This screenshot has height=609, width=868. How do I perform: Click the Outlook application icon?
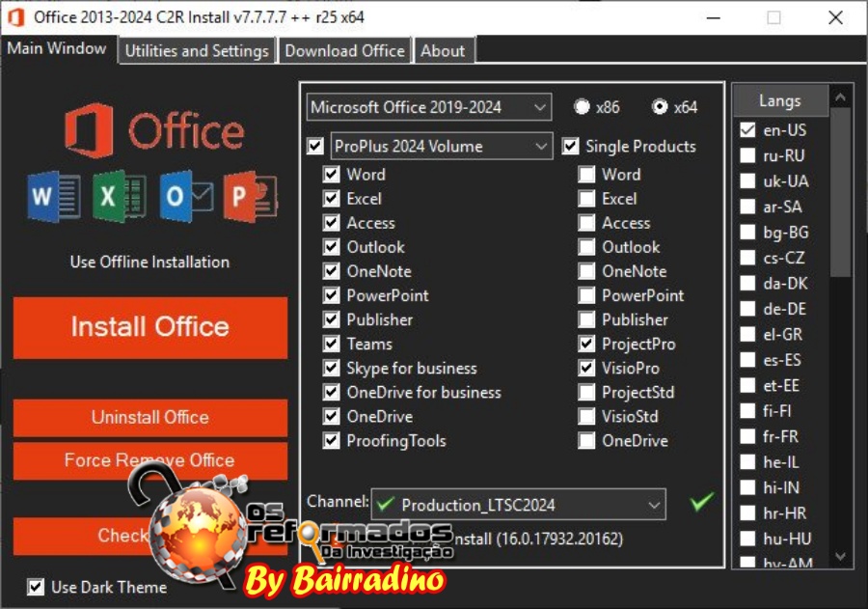pyautogui.click(x=186, y=197)
